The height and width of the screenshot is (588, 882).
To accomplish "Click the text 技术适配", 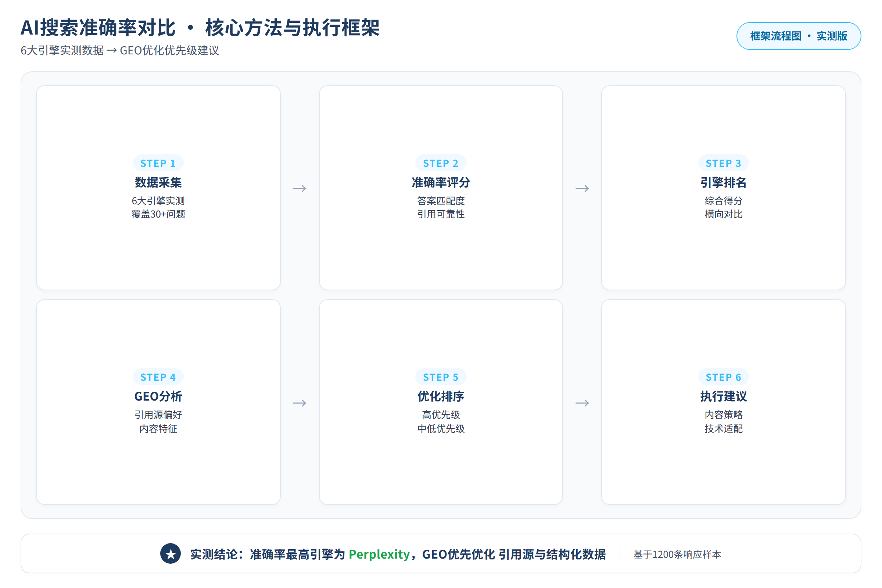I will pyautogui.click(x=723, y=429).
